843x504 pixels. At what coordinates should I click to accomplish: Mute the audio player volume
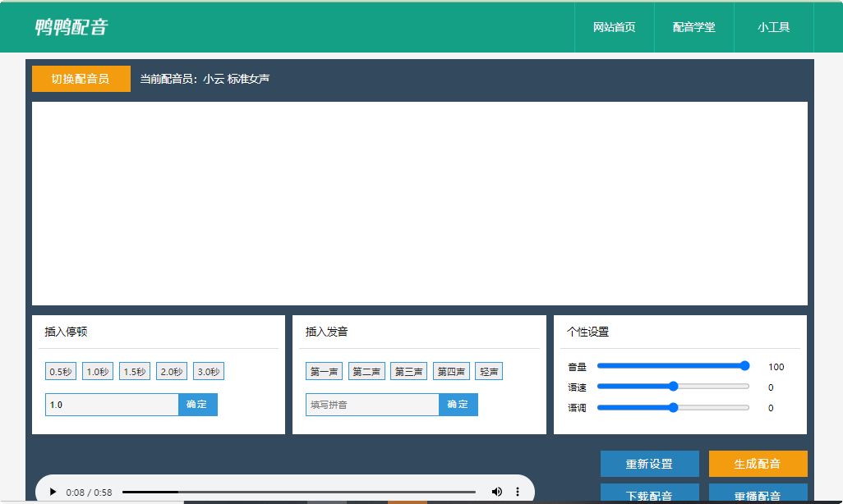497,492
